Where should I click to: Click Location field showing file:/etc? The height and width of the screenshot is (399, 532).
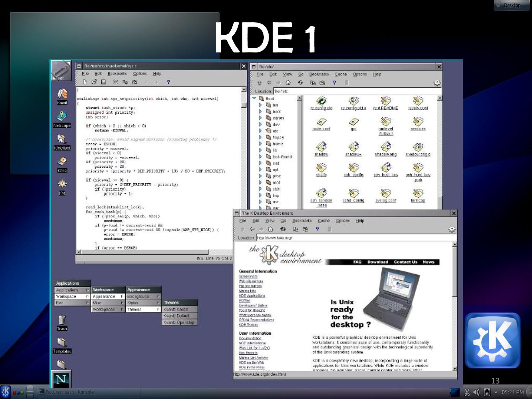357,91
